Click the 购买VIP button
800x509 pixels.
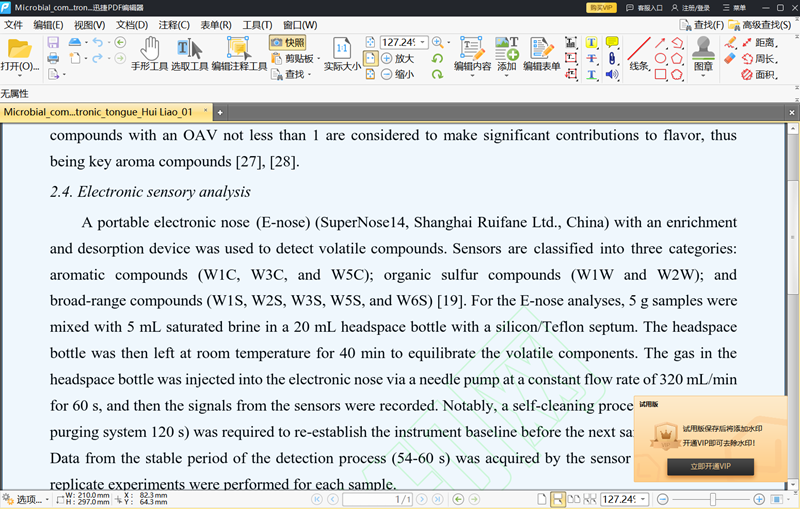point(601,8)
